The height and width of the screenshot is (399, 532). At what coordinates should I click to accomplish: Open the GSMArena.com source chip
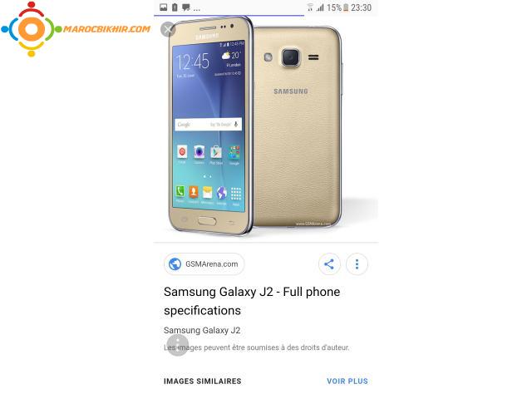pyautogui.click(x=204, y=264)
